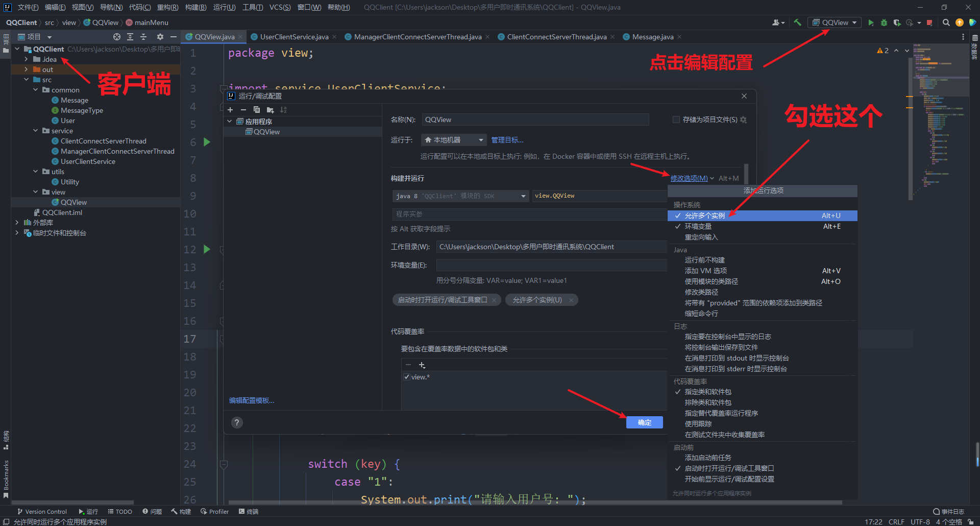Click the red Stop icon in toolbar
980x526 pixels.
[x=929, y=22]
